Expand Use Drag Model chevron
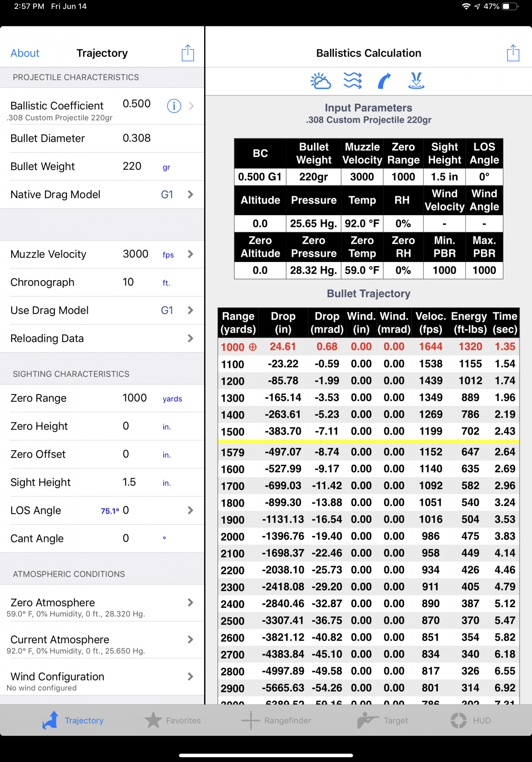The image size is (532, 762). pos(190,310)
